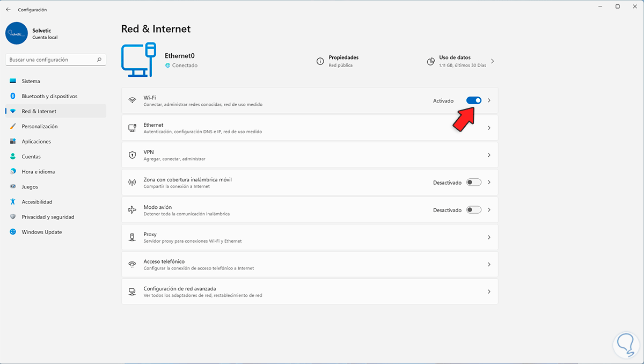Click the Windows Update icon
The height and width of the screenshot is (364, 644).
pyautogui.click(x=13, y=232)
